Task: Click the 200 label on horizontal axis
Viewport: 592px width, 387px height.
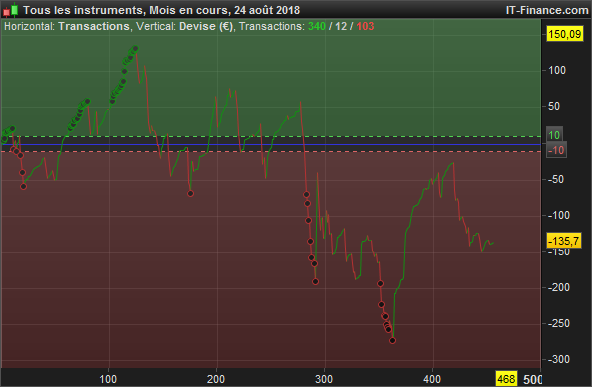Action: (x=216, y=379)
